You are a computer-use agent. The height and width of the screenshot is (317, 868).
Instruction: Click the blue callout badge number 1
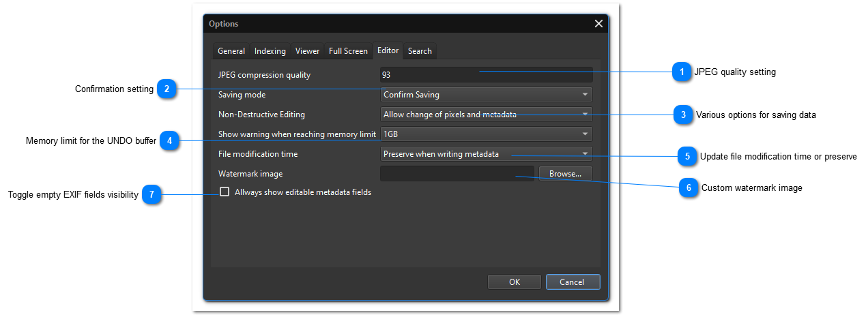681,72
